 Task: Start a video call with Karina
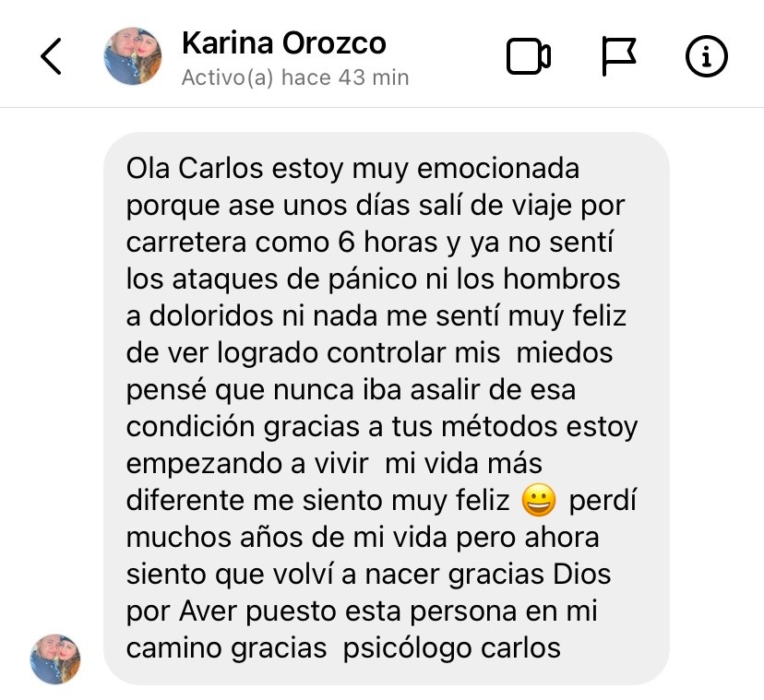click(x=529, y=56)
